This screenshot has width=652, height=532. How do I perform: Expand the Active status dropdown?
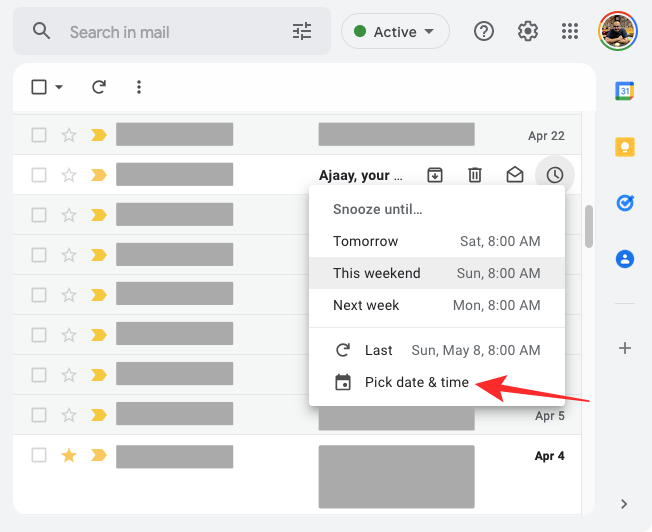395,32
